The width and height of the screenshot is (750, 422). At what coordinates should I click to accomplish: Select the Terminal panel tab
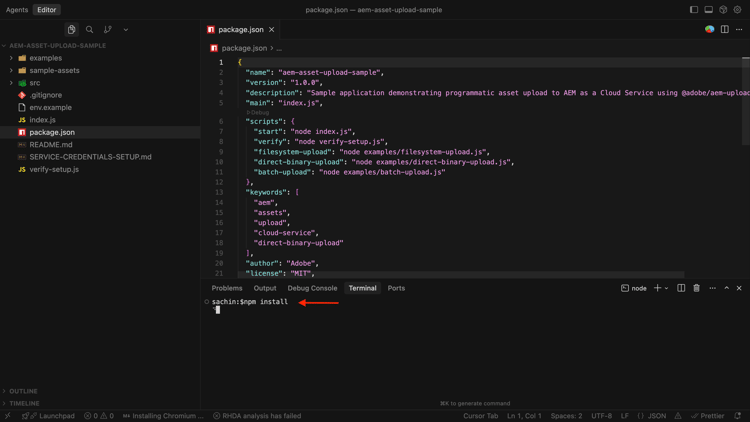tap(362, 288)
